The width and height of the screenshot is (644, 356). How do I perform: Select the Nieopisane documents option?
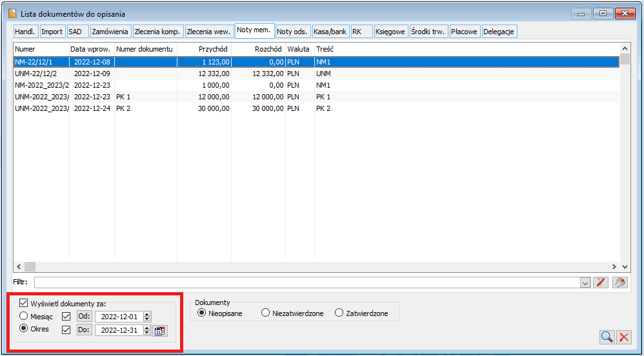(x=202, y=313)
